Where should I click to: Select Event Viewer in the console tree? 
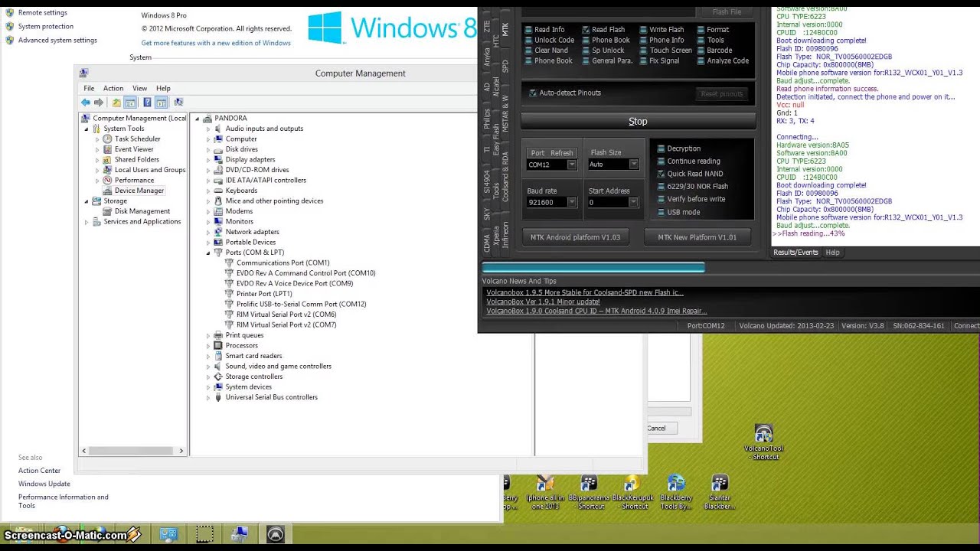click(134, 149)
